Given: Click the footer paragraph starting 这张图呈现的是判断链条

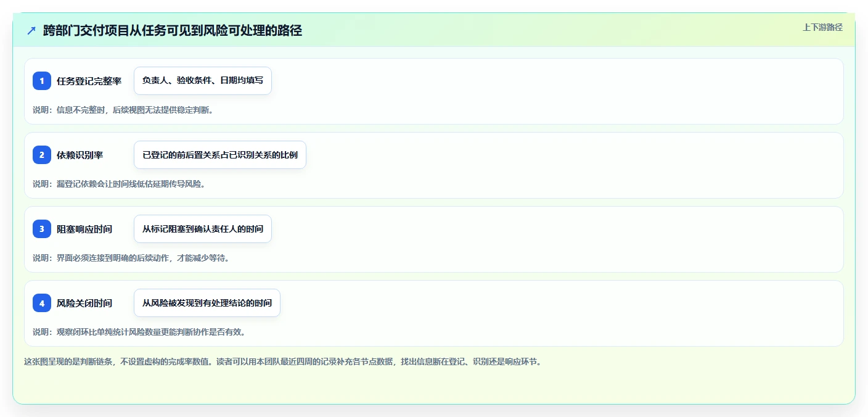Looking at the screenshot, I should pyautogui.click(x=282, y=361).
